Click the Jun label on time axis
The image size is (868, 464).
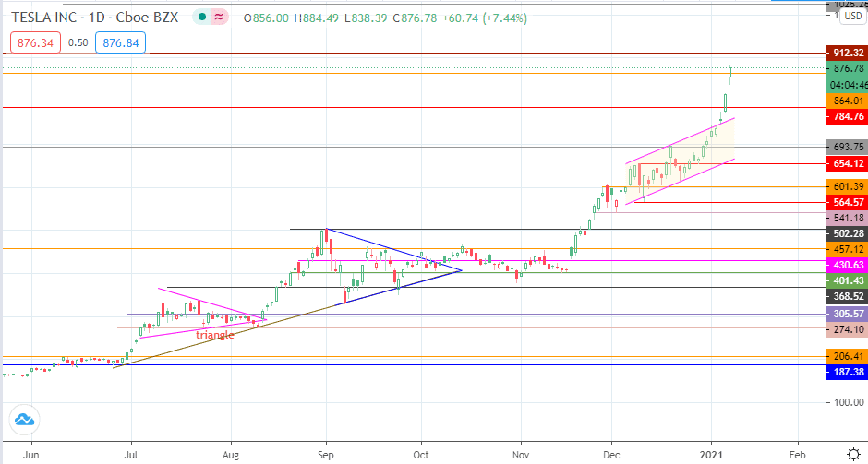click(31, 455)
